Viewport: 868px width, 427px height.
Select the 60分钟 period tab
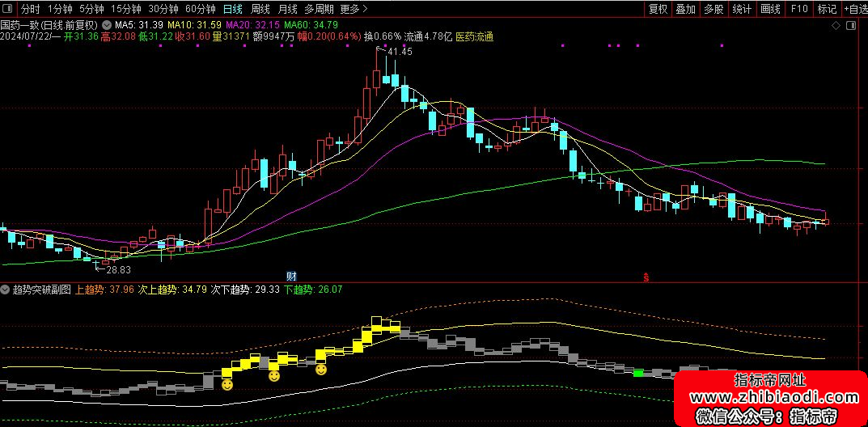click(x=200, y=10)
